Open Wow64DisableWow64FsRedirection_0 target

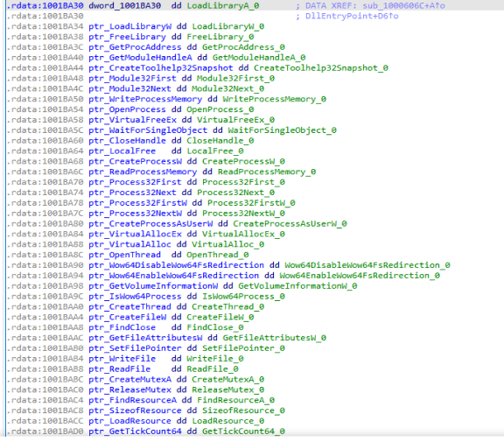[367, 265]
